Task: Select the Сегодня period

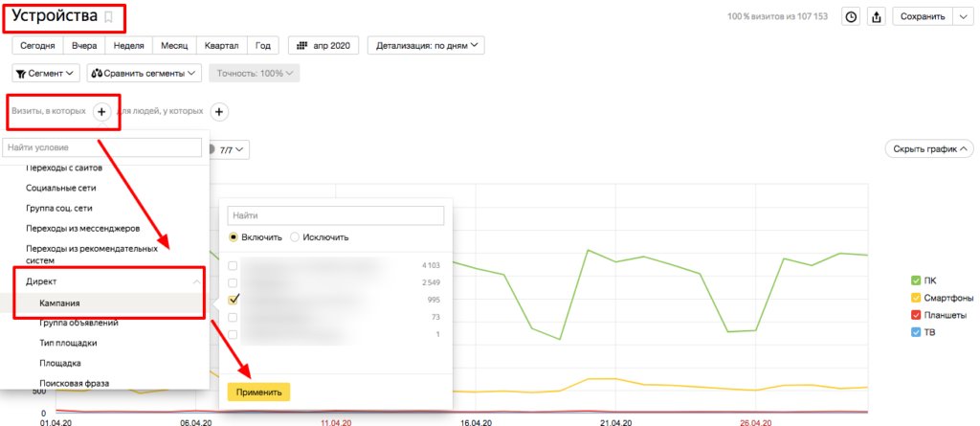Action: click(x=37, y=46)
